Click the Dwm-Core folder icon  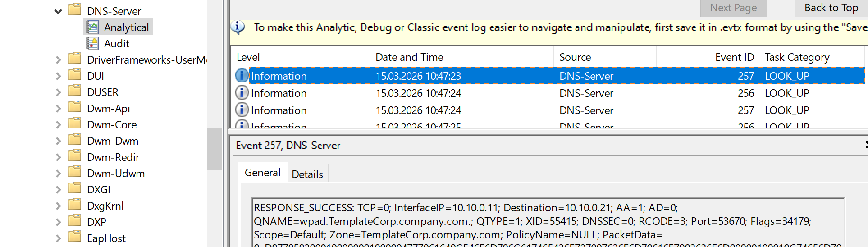pyautogui.click(x=74, y=123)
